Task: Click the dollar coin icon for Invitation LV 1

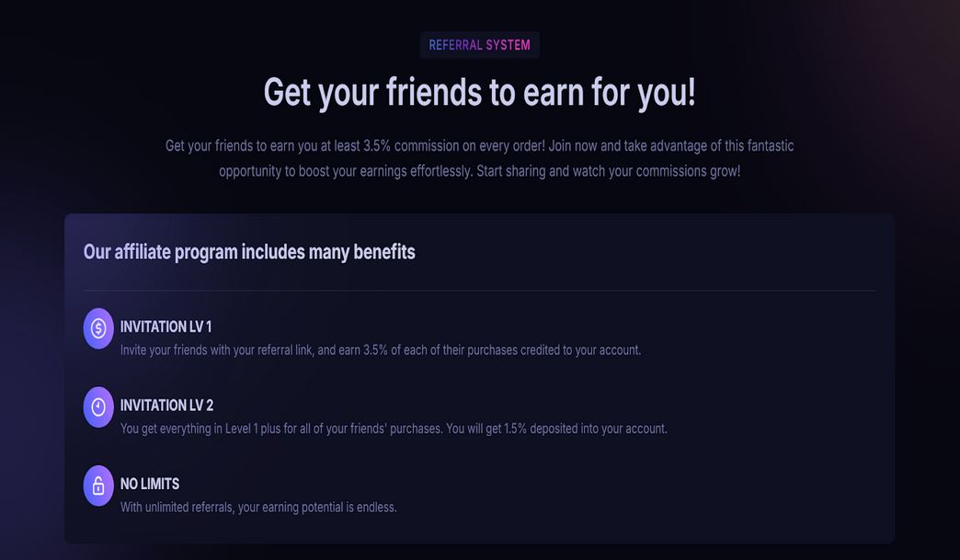Action: tap(98, 328)
